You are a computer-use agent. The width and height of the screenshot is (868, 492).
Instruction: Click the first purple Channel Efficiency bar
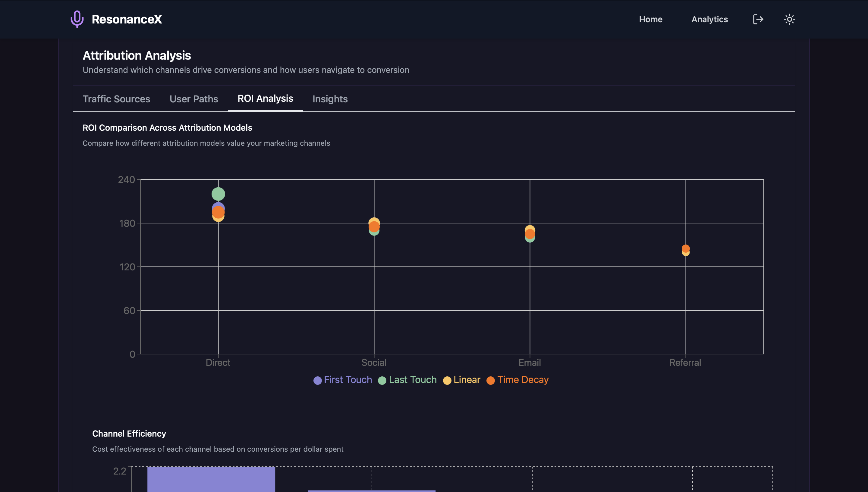point(211,479)
